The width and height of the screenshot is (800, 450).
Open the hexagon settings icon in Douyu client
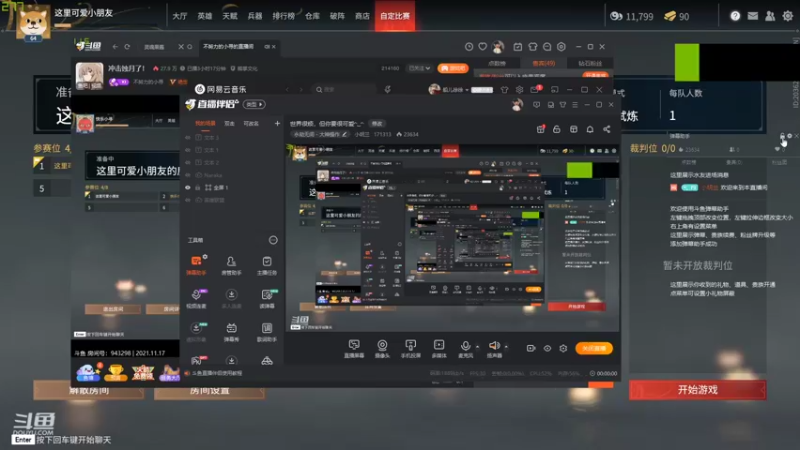pos(561,46)
